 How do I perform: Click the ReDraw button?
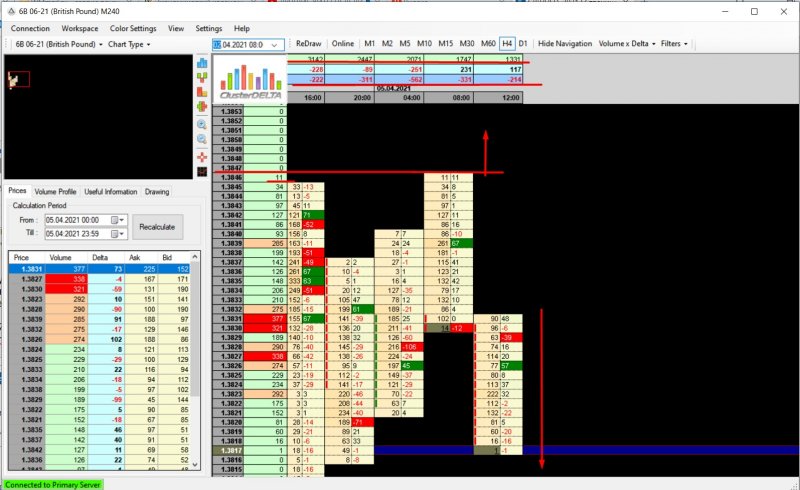[x=308, y=44]
